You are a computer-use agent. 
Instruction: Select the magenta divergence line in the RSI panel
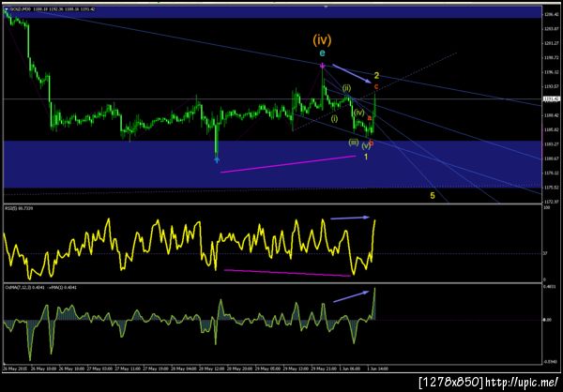tap(287, 273)
